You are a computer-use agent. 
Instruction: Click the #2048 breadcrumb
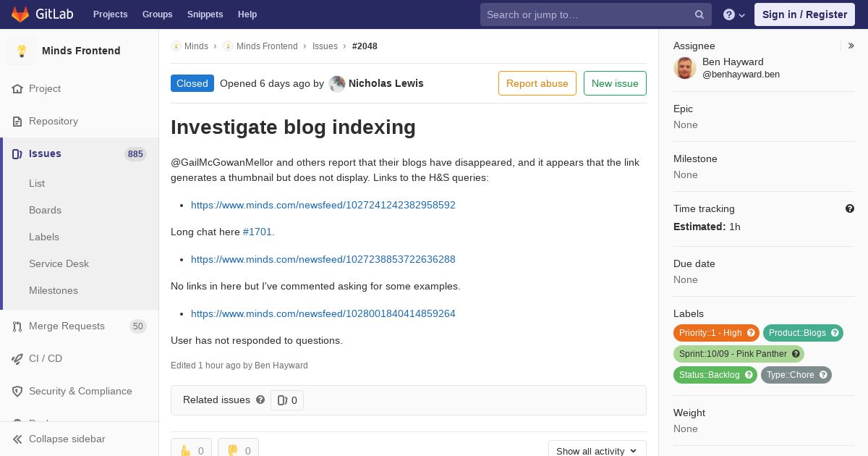coord(365,46)
